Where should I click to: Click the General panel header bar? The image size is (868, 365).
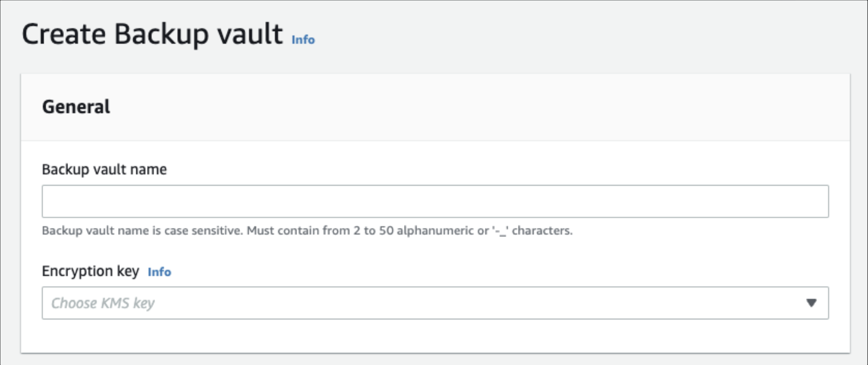[x=435, y=107]
